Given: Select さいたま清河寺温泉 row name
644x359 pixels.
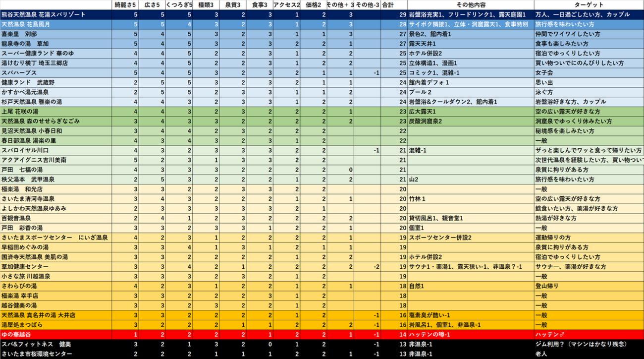Looking at the screenshot, I should (x=56, y=199).
